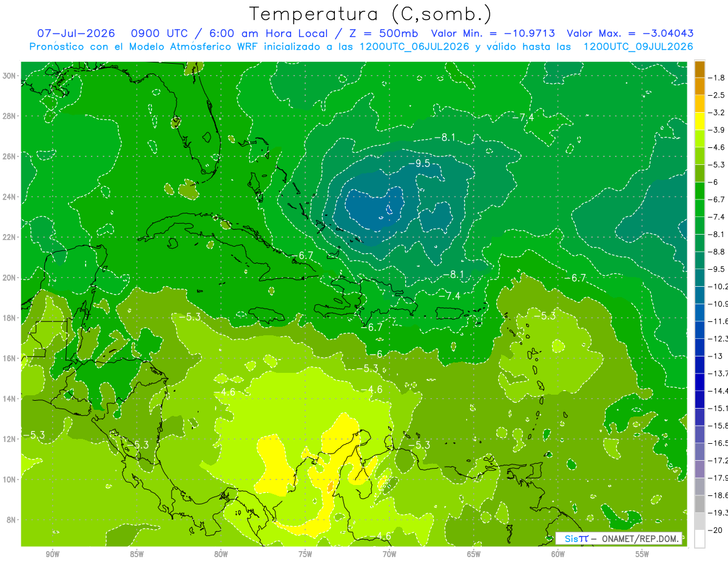Click the colorbar label "-17.2"
728x562 pixels.
point(718,460)
